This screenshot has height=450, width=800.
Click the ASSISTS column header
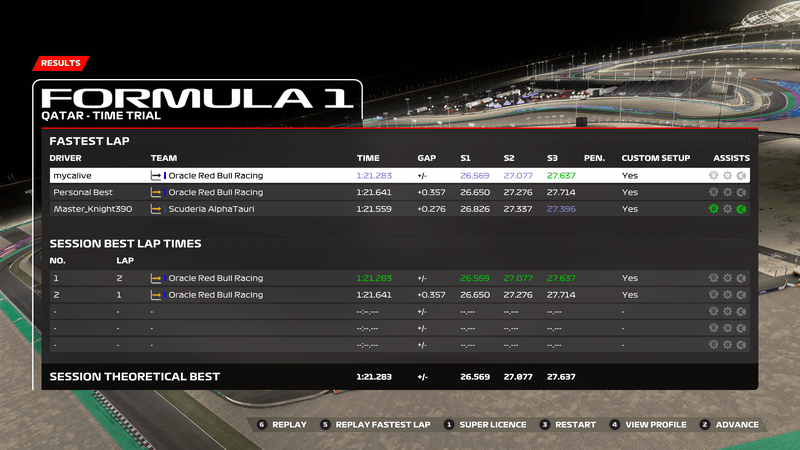click(732, 158)
